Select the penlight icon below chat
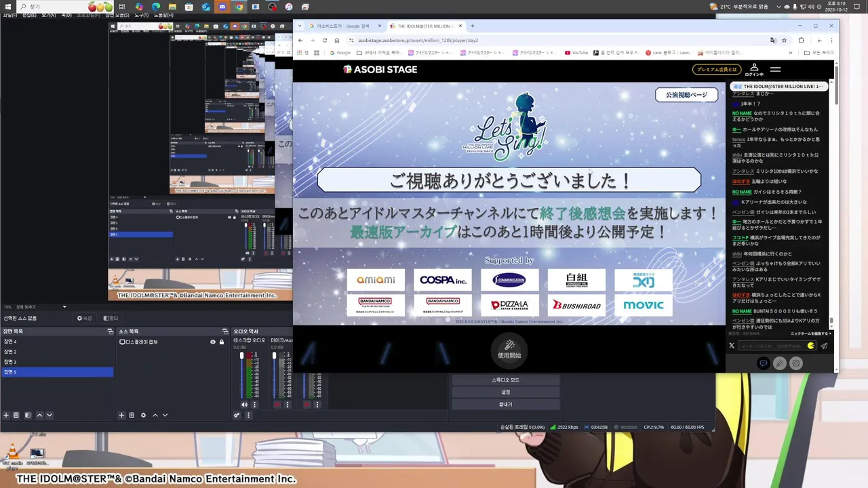Image resolution: width=868 pixels, height=488 pixels. [780, 363]
